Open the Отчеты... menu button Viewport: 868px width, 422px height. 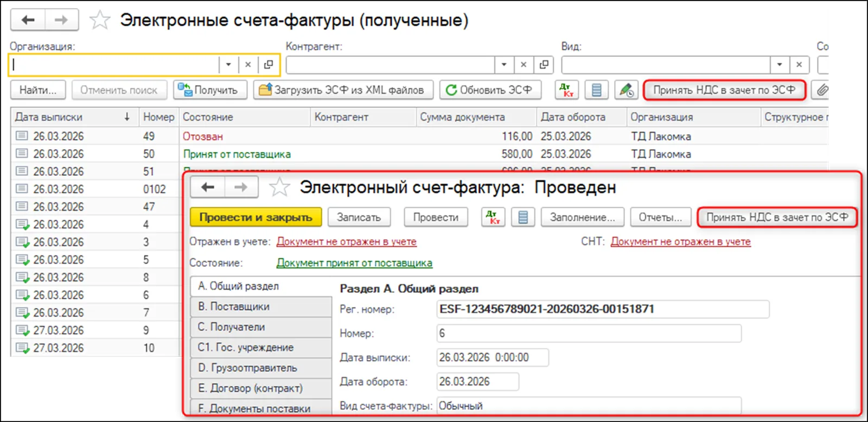point(660,218)
